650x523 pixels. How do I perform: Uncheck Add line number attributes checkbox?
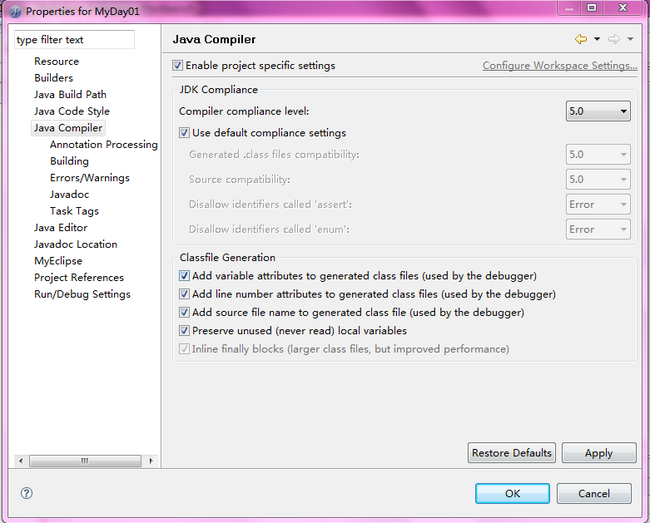[x=184, y=294]
